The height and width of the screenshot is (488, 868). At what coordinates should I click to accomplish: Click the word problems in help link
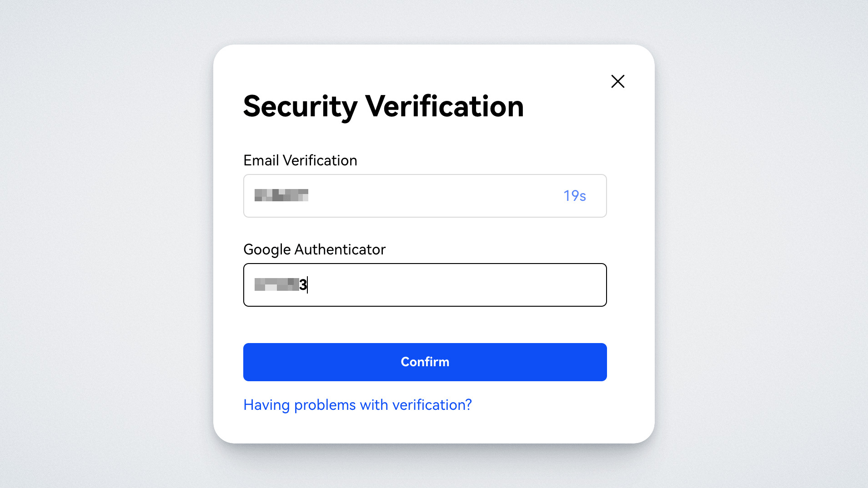tap(325, 405)
